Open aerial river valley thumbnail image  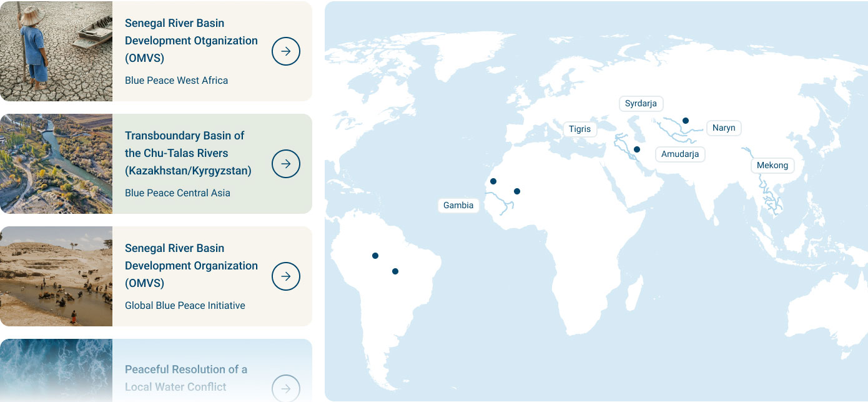pyautogui.click(x=56, y=164)
